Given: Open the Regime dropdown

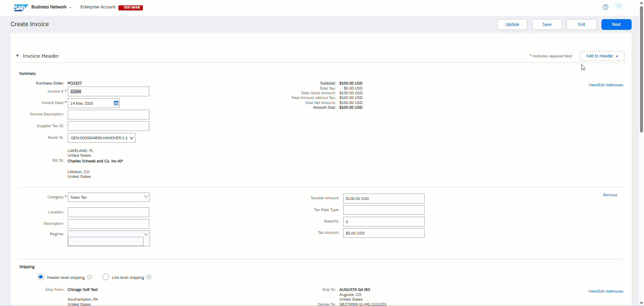Looking at the screenshot, I should click(x=146, y=234).
